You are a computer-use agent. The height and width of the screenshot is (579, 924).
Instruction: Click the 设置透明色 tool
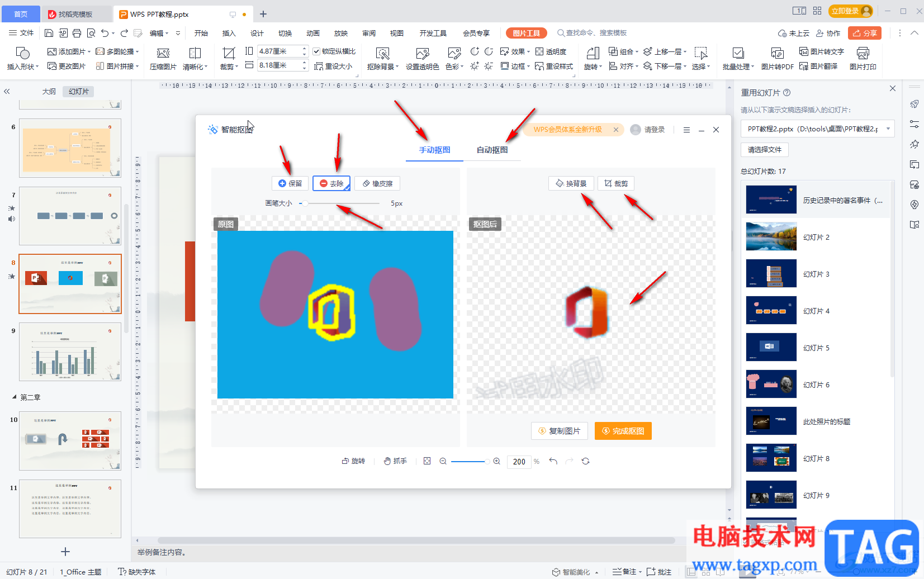(x=422, y=59)
